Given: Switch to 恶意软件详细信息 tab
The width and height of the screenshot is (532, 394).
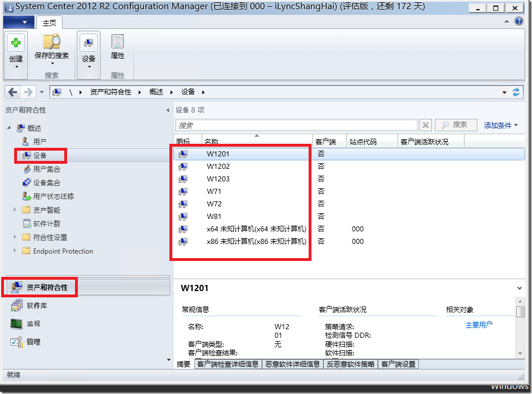Looking at the screenshot, I should [x=293, y=364].
